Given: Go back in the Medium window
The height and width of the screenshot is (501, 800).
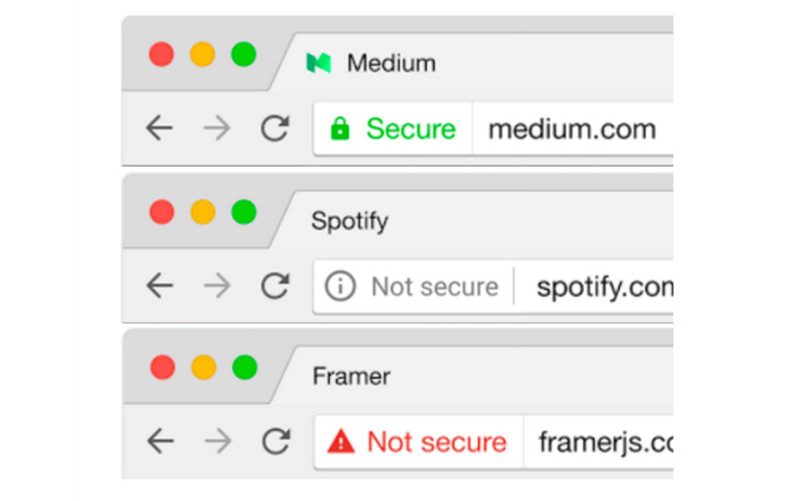Looking at the screenshot, I should tap(159, 128).
